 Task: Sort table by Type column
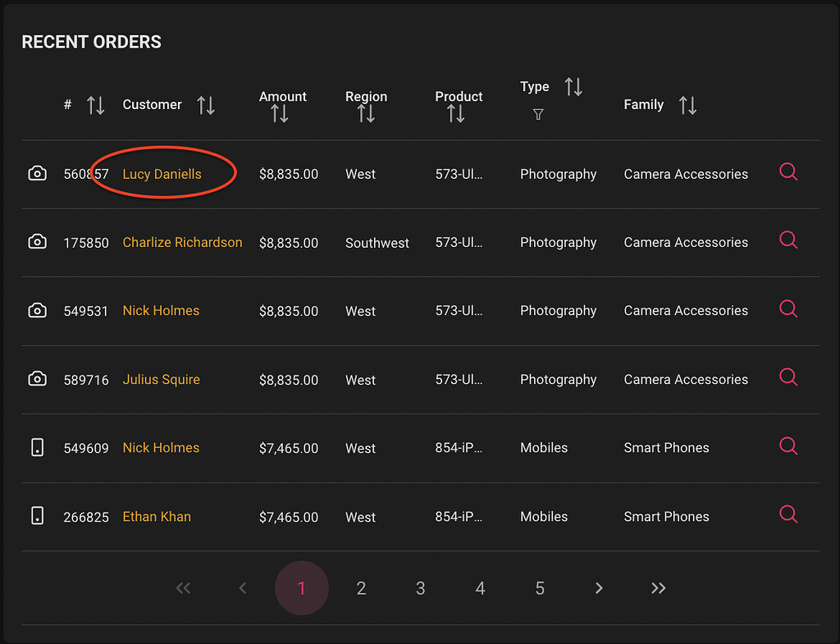tap(573, 86)
